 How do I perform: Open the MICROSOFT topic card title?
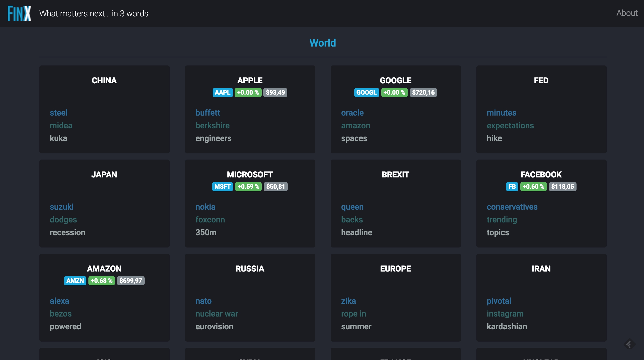(x=250, y=175)
